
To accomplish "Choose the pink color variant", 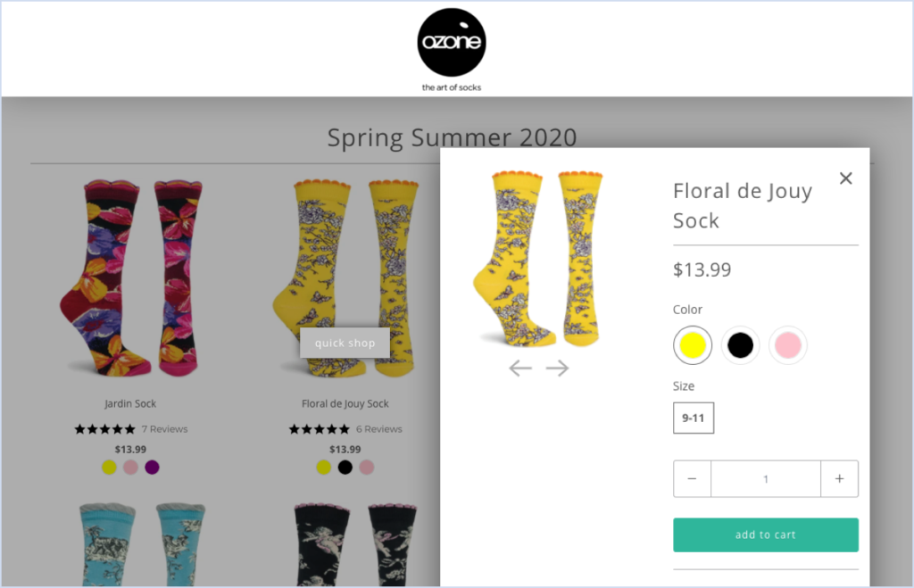I will pyautogui.click(x=787, y=345).
